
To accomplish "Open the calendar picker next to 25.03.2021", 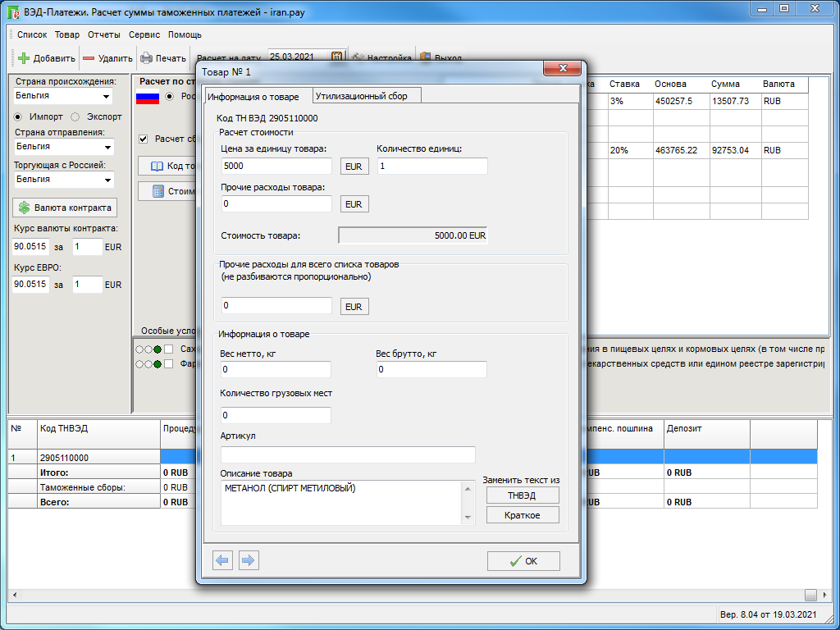I will pyautogui.click(x=336, y=57).
